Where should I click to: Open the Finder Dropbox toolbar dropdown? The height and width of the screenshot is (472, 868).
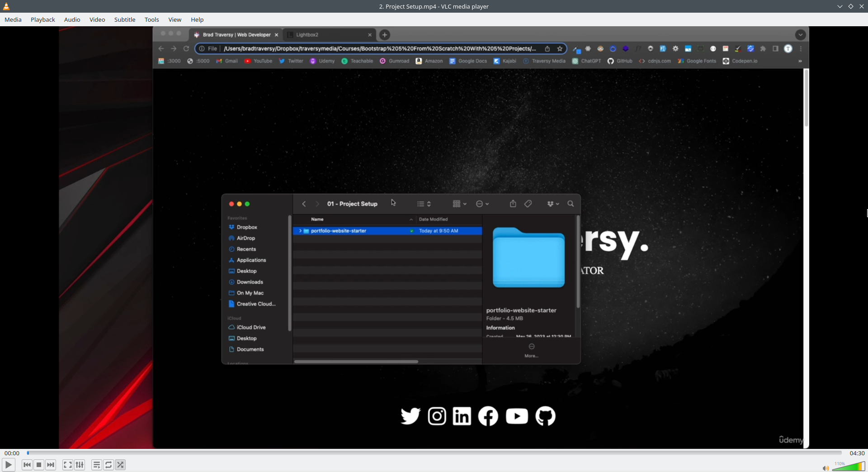tap(553, 204)
